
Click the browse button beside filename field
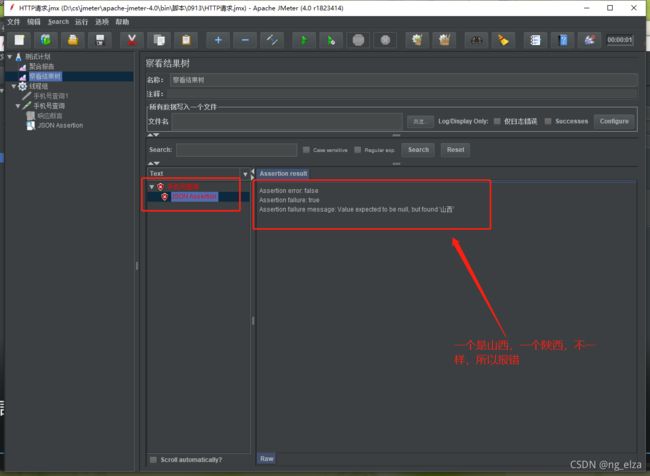[x=420, y=121]
